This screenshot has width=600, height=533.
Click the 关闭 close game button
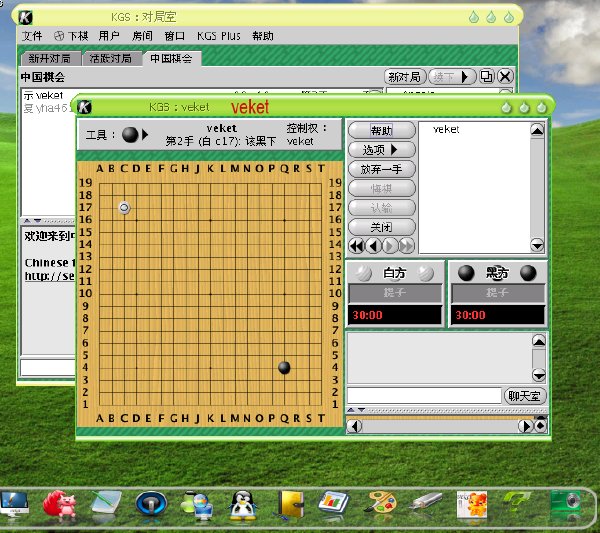[382, 227]
